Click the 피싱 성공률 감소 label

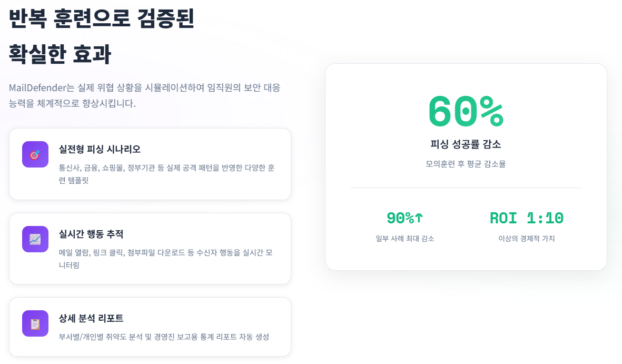point(466,144)
